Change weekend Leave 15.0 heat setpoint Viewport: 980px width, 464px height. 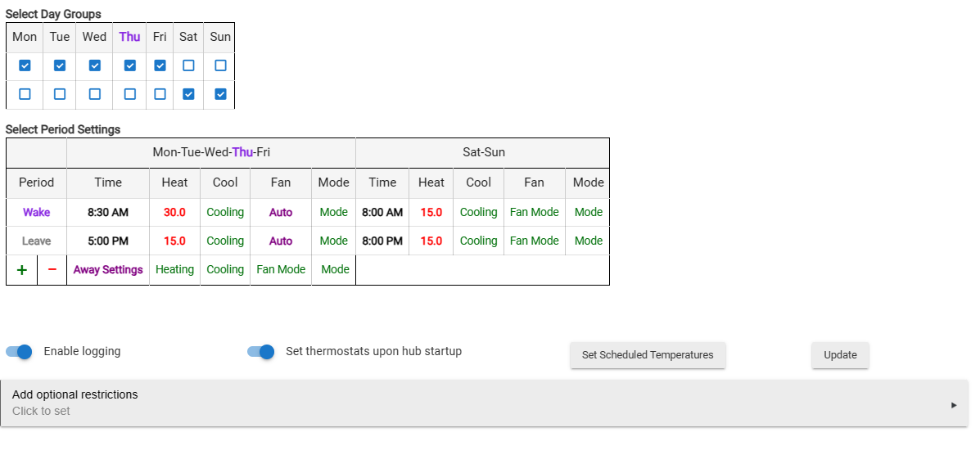[x=431, y=241]
